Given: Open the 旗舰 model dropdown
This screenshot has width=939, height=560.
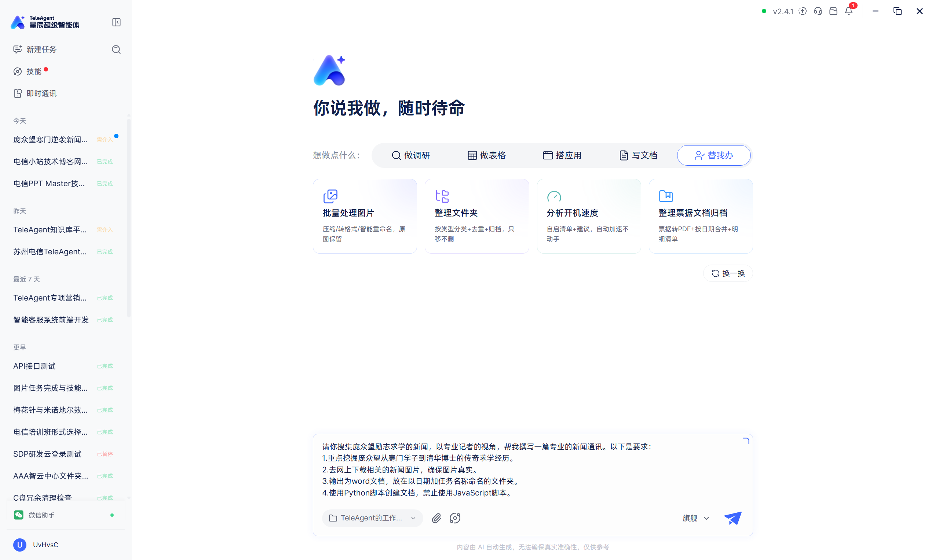Looking at the screenshot, I should coord(696,518).
